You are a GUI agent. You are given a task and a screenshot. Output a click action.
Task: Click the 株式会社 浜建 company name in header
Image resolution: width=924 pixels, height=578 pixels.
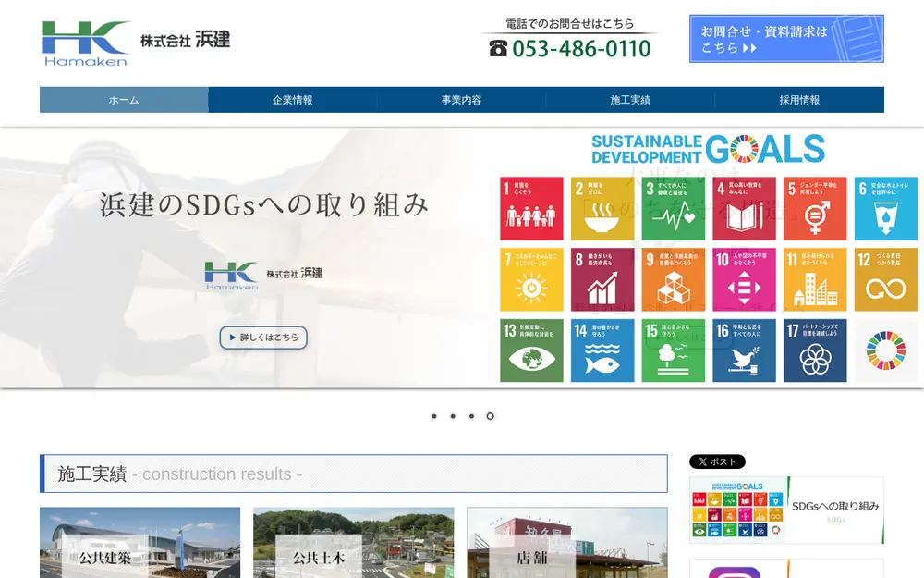pos(185,40)
